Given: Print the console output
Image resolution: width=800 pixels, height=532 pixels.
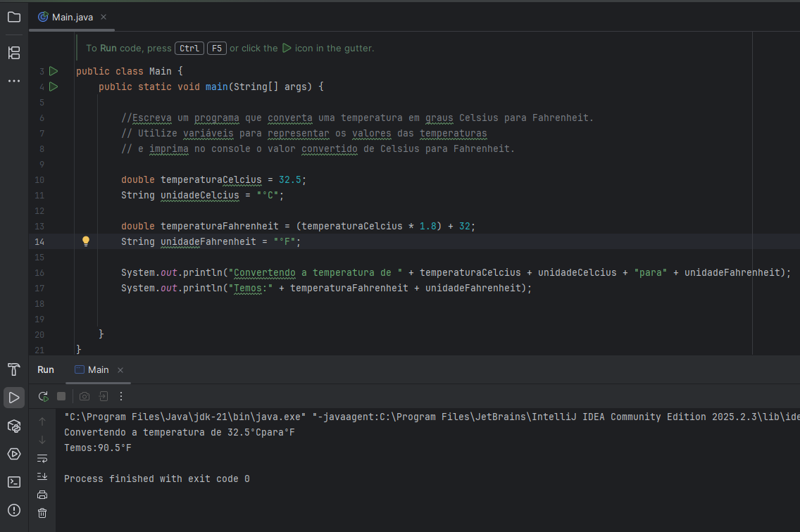Looking at the screenshot, I should point(42,495).
